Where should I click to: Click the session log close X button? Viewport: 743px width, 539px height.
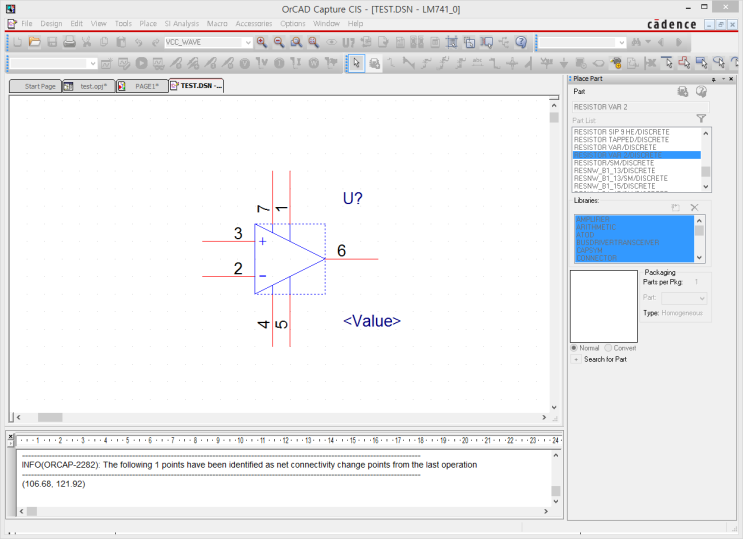(11, 437)
